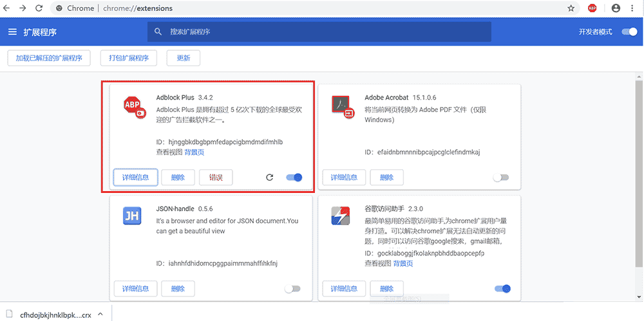
Task: Click the 谷歌访问助手 extension logo
Action: click(x=341, y=216)
